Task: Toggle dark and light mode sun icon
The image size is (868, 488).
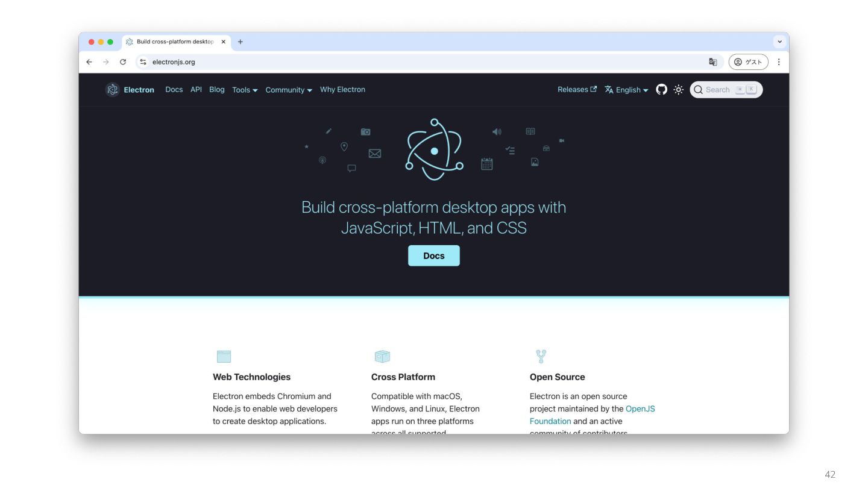Action: click(x=679, y=90)
